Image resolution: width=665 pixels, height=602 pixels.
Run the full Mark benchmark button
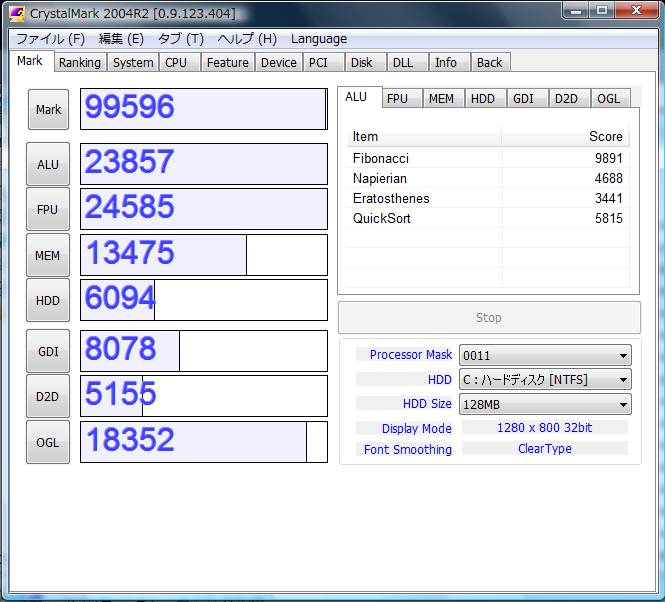click(x=48, y=110)
